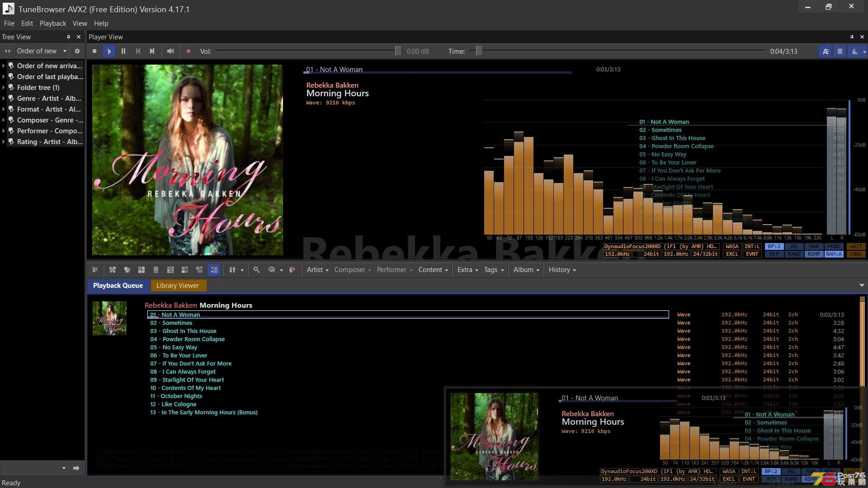The width and height of the screenshot is (868, 488).
Task: Select the four-tile grid view icon
Action: pos(142,270)
